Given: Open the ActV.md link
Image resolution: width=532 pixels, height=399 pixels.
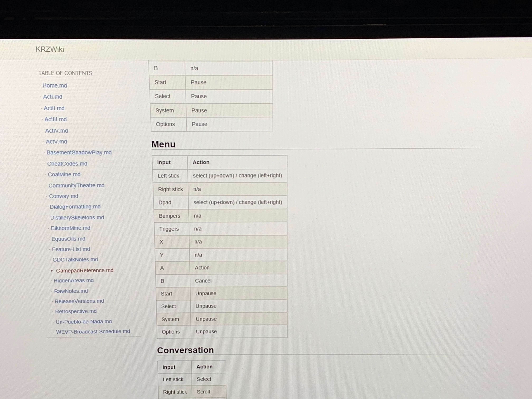Looking at the screenshot, I should 56,142.
